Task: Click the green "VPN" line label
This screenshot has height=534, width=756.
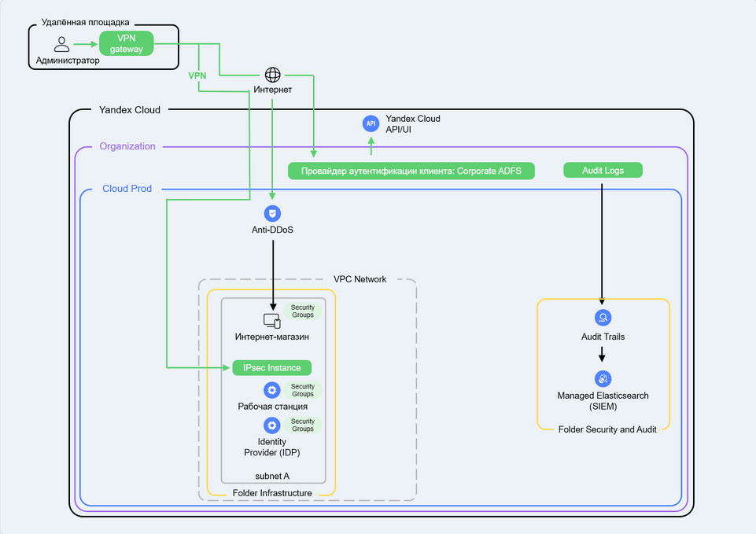Action: [197, 75]
